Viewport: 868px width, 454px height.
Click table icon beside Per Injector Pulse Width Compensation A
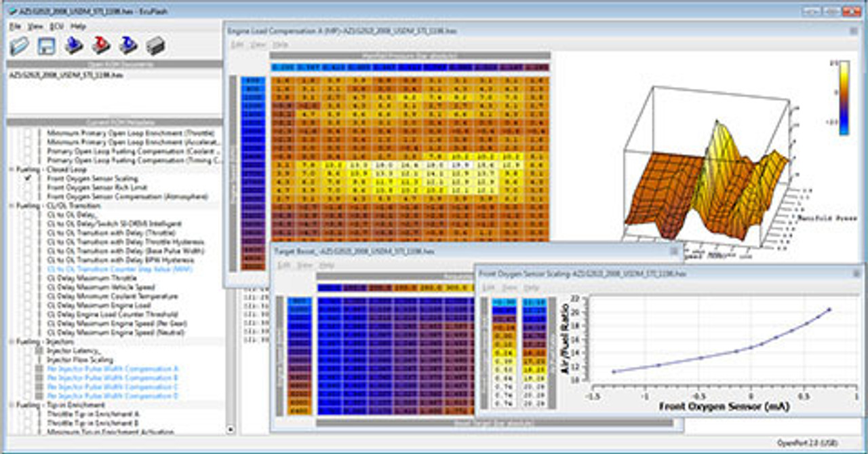coord(39,368)
